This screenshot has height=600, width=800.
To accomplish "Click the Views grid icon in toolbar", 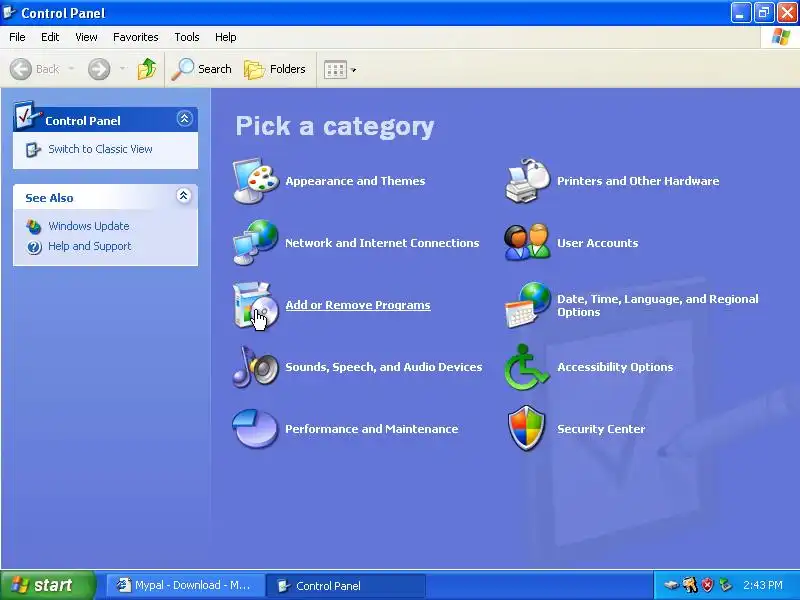I will click(x=335, y=69).
